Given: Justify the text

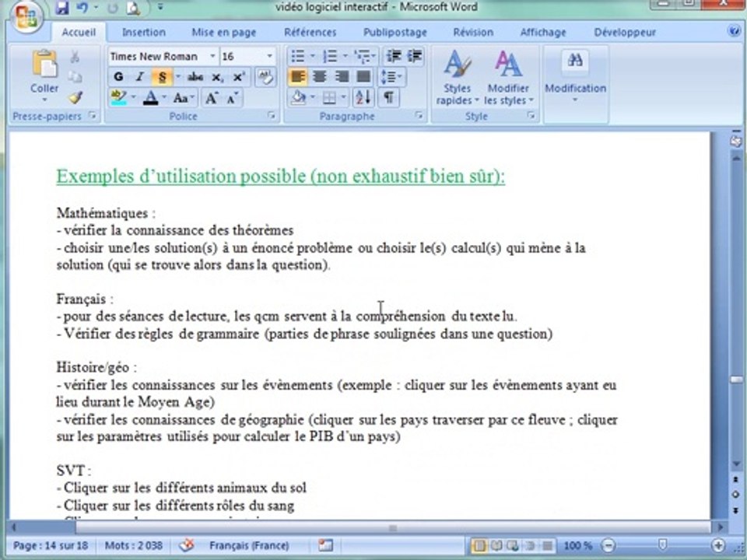Looking at the screenshot, I should tap(363, 77).
